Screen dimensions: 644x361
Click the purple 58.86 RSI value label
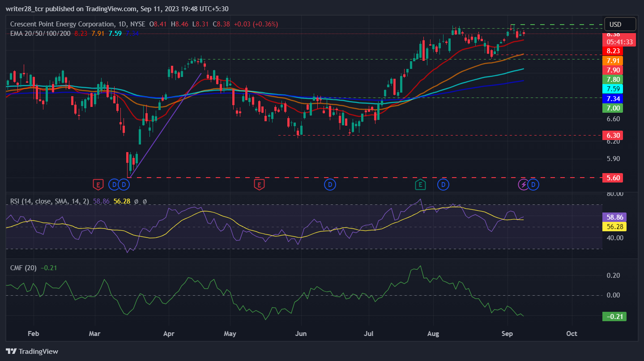tap(614, 217)
